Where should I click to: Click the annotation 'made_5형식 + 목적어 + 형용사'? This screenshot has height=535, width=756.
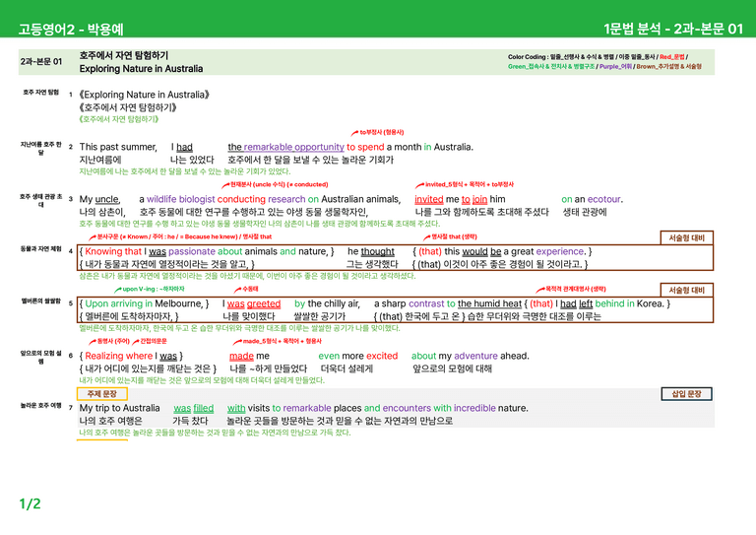tap(282, 341)
